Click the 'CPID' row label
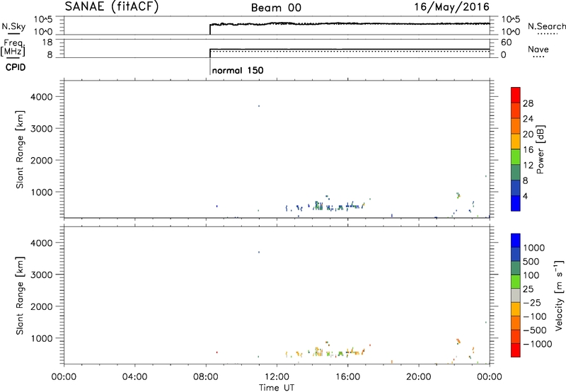The height and width of the screenshot is (392, 566). (x=16, y=67)
